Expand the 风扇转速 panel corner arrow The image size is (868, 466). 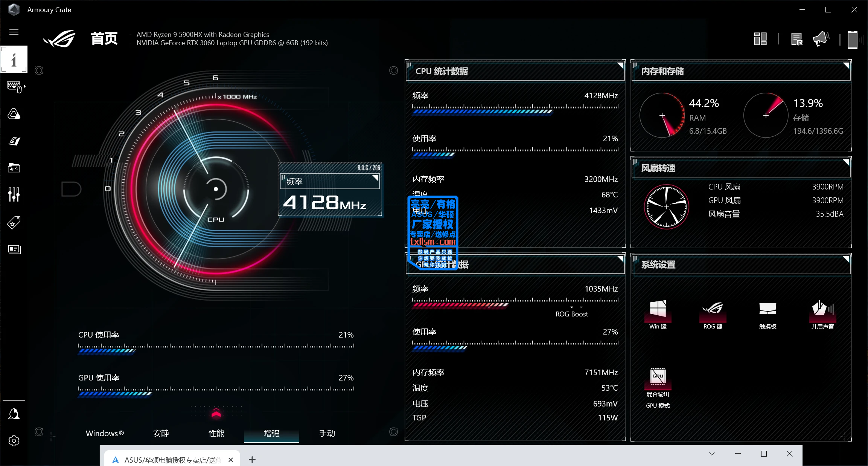(x=846, y=162)
